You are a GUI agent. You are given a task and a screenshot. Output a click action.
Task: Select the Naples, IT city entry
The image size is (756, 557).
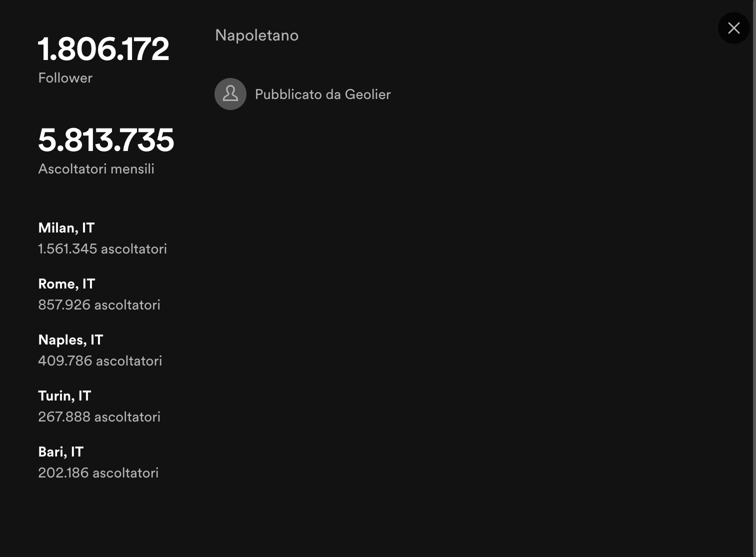70,340
